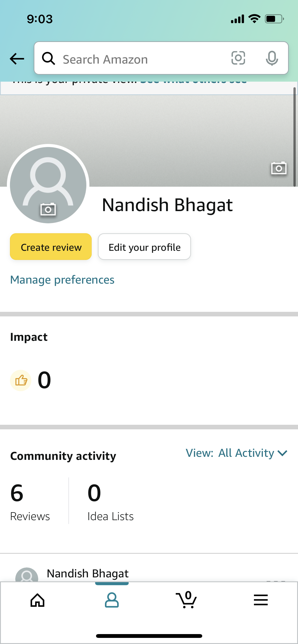
Task: Open the profile tab in bottom bar
Action: point(112,600)
